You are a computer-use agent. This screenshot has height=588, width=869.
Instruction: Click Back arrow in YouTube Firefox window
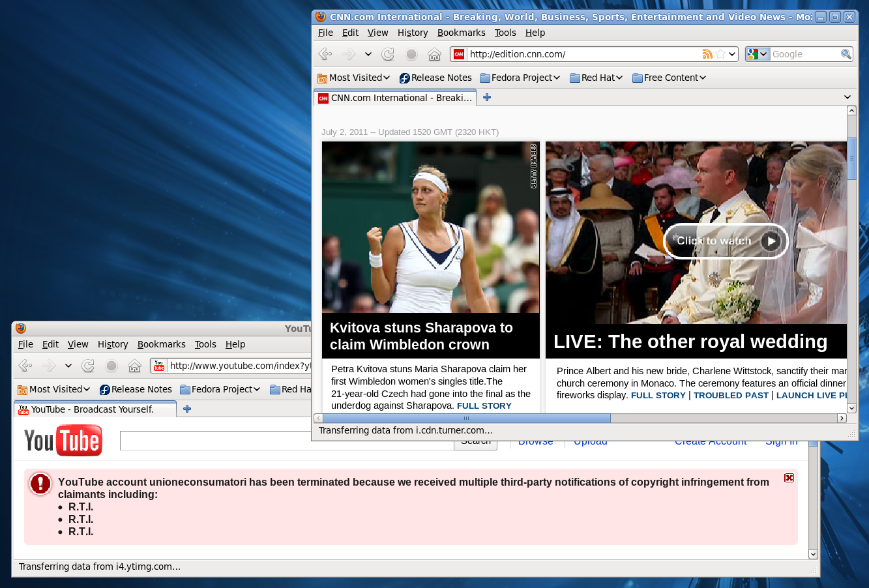click(25, 366)
